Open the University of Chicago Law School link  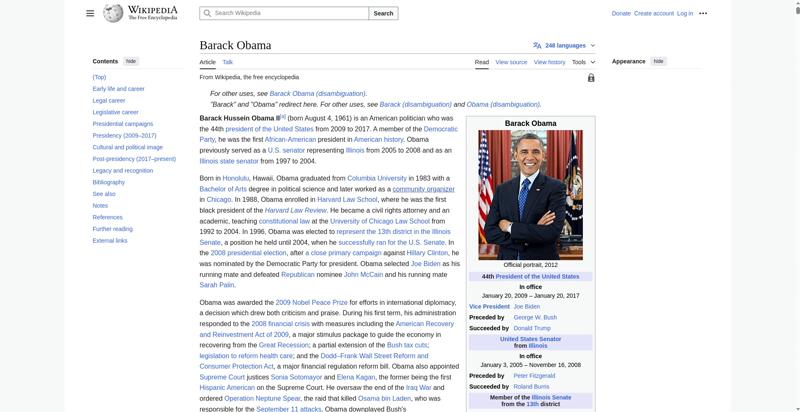(380, 221)
